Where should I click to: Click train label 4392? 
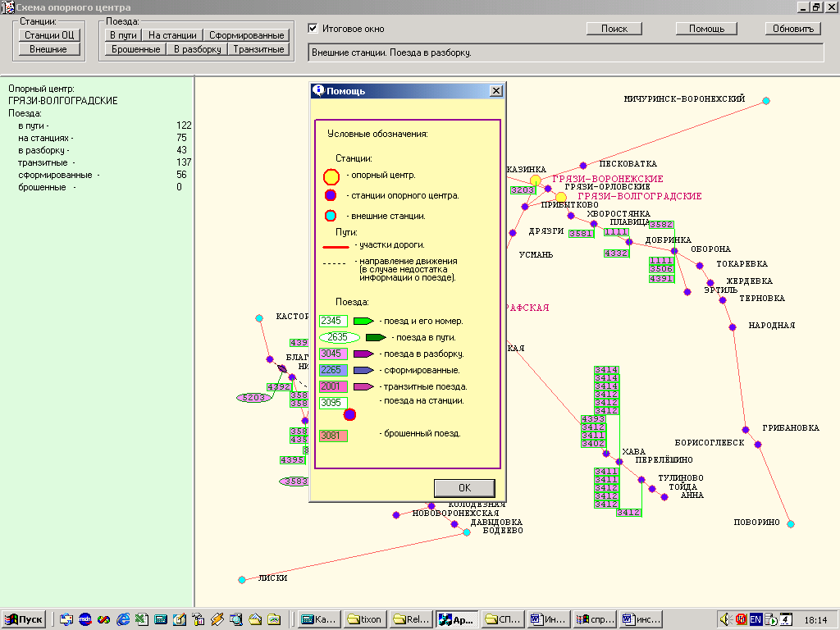pyautogui.click(x=279, y=387)
